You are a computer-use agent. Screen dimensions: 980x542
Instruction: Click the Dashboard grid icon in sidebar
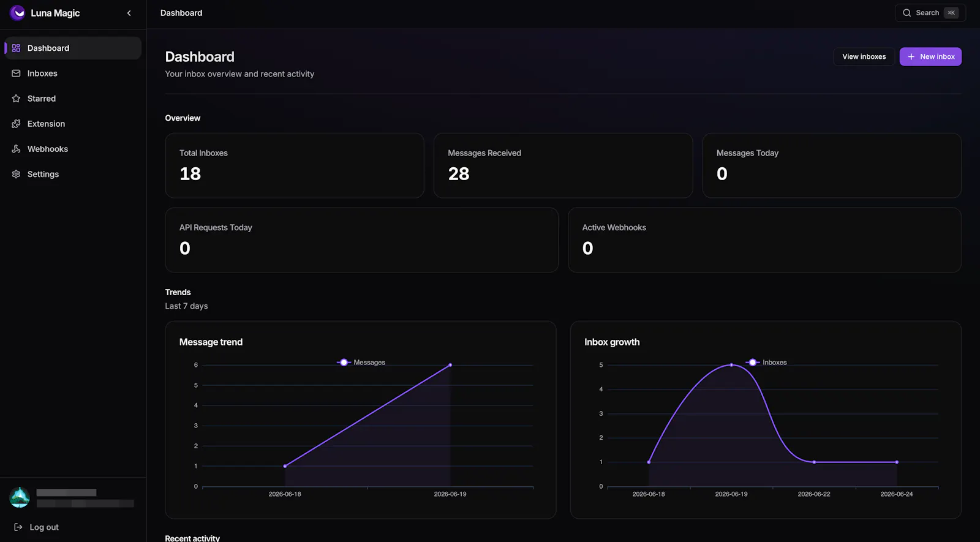click(x=16, y=48)
